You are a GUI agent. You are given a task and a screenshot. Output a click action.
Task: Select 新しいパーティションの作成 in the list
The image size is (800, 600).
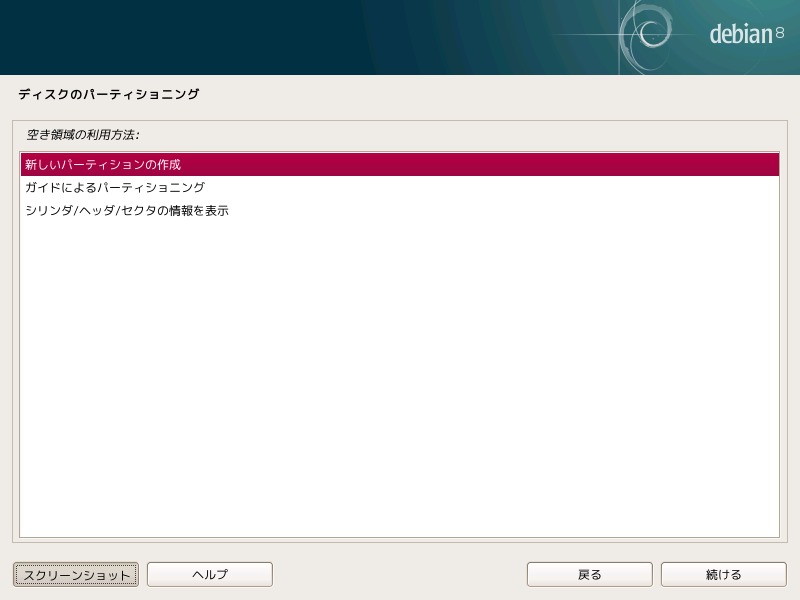(399, 164)
